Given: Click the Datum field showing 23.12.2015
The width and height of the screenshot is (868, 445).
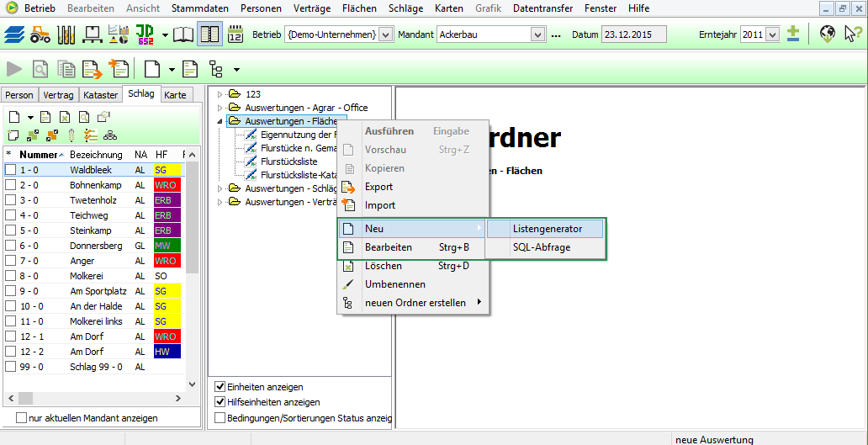Looking at the screenshot, I should pyautogui.click(x=632, y=35).
